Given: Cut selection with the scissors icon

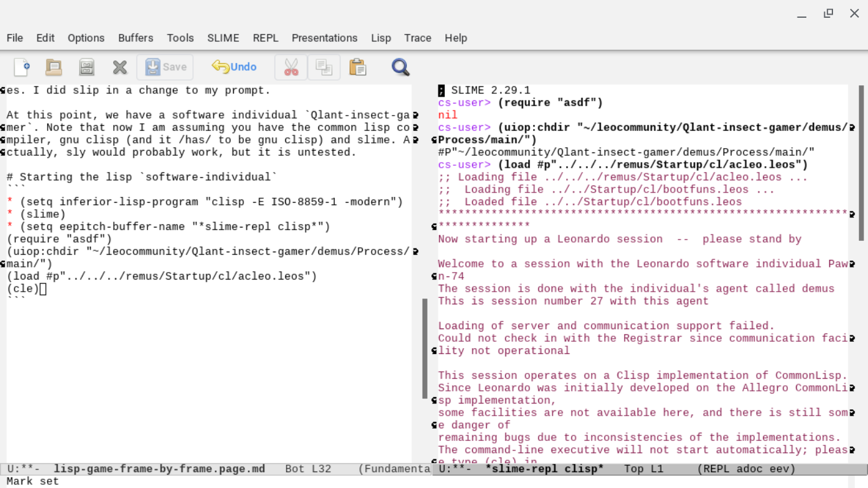Looking at the screenshot, I should tap(291, 67).
